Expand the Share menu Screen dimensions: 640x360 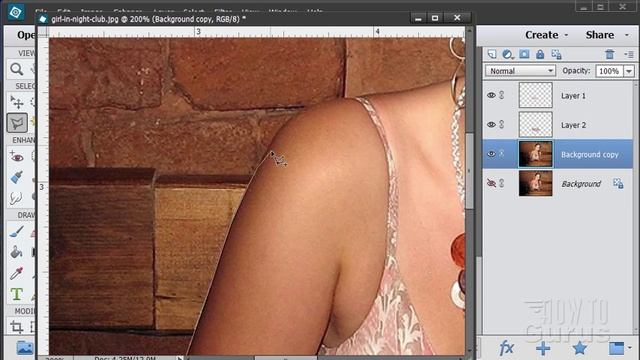click(607, 35)
